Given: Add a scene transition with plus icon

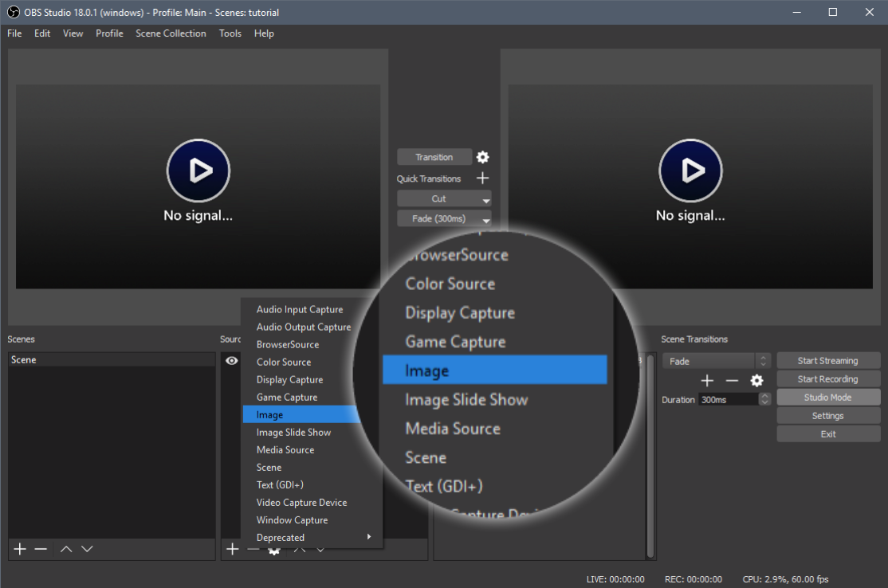Looking at the screenshot, I should coord(707,380).
